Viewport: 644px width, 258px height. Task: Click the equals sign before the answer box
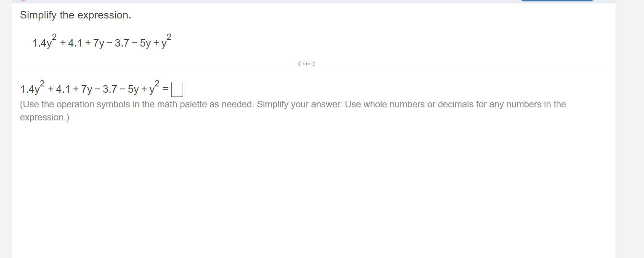[x=165, y=89]
